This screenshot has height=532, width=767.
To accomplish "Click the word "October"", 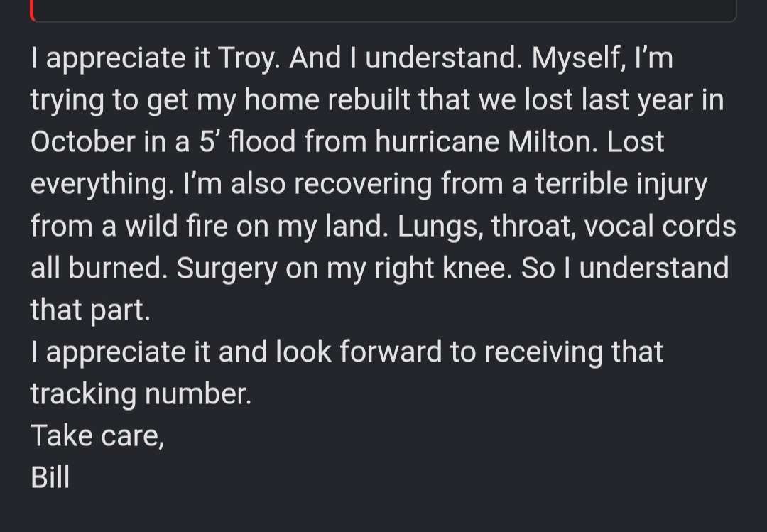I will 82,142.
